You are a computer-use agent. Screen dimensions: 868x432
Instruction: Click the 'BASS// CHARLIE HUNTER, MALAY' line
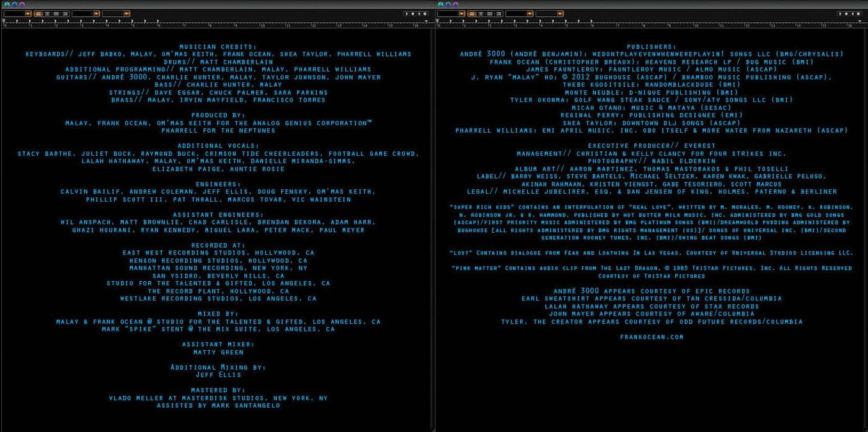click(218, 84)
